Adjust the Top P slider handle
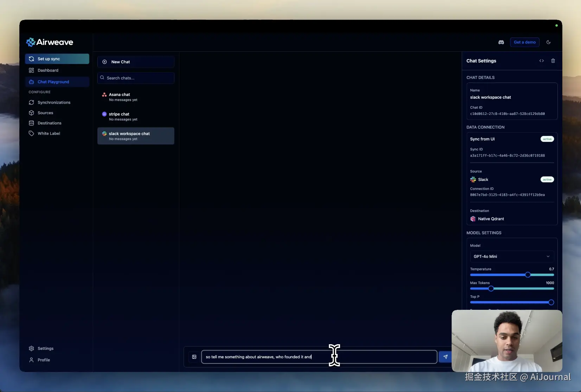This screenshot has width=581, height=392. click(x=551, y=302)
